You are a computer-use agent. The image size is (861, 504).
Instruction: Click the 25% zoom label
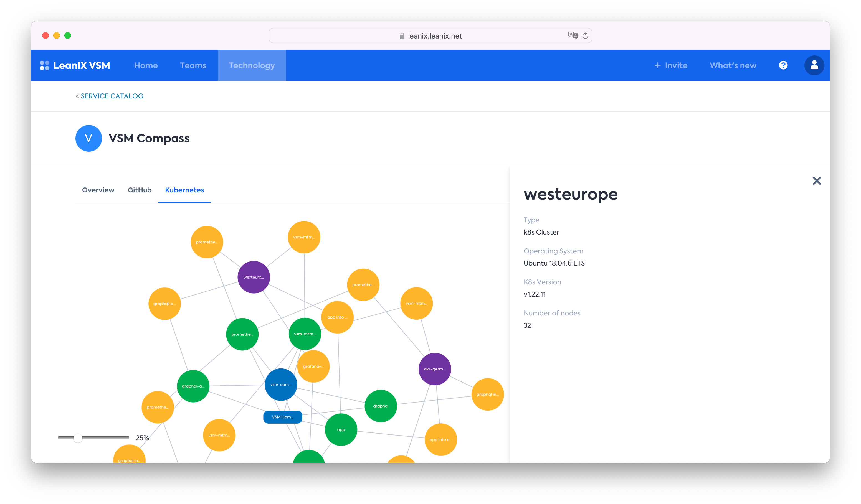(x=143, y=438)
